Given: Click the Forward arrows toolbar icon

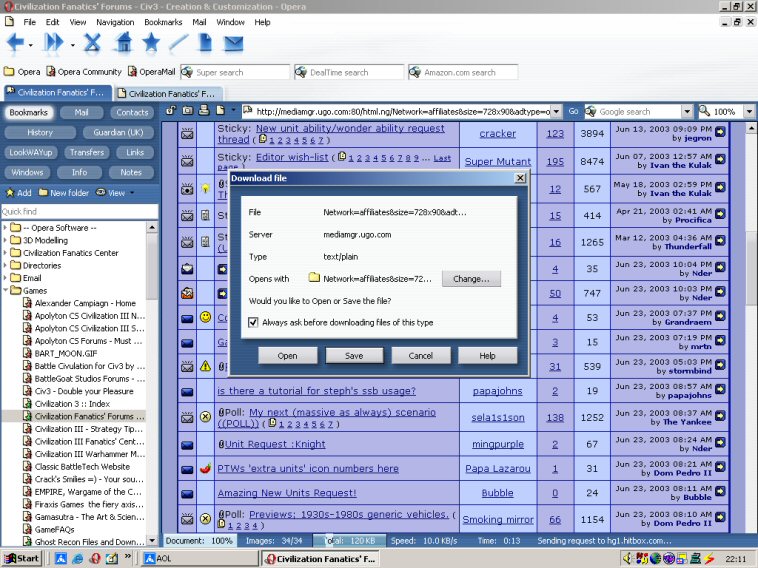Looking at the screenshot, I should (54, 43).
